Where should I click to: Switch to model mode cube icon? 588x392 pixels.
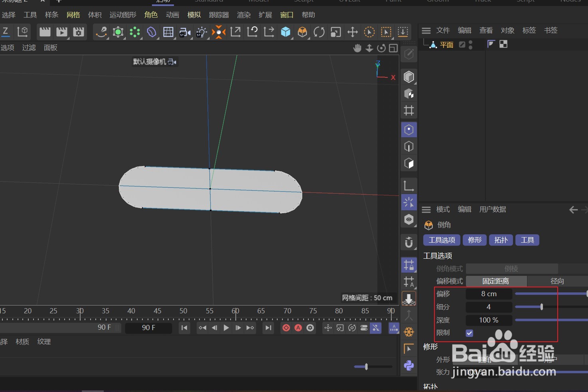(409, 77)
